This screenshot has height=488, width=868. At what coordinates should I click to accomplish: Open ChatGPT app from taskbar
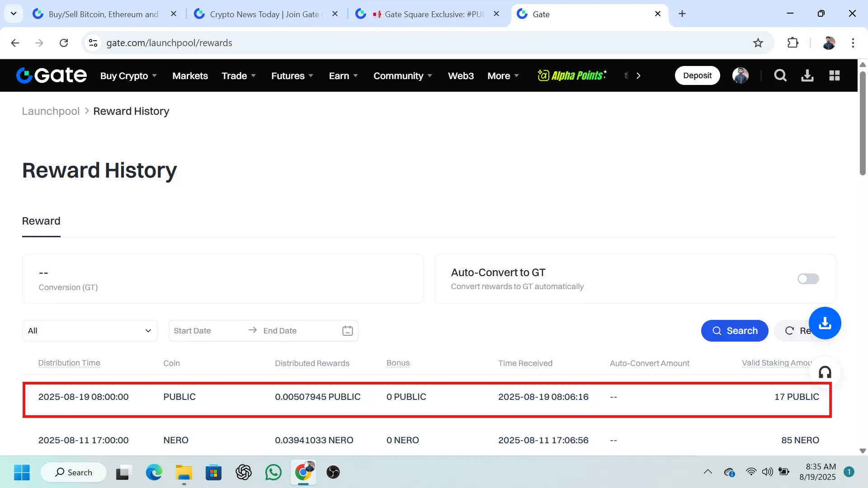coord(244,472)
